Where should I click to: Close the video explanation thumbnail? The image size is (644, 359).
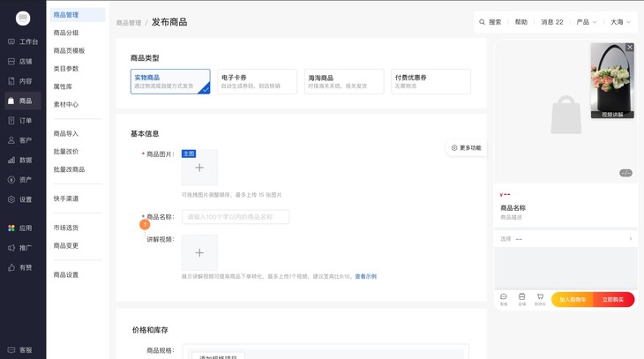tap(629, 48)
